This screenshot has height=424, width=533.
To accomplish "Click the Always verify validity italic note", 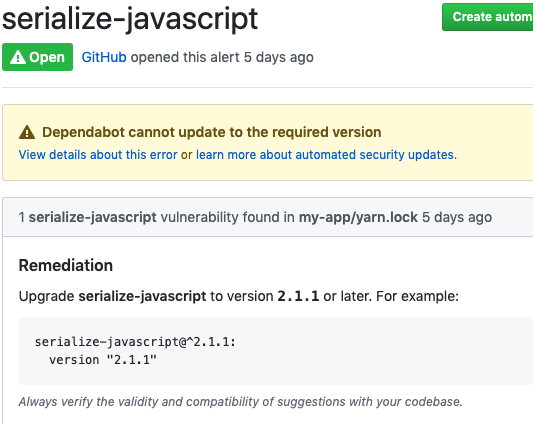I will coord(241,402).
